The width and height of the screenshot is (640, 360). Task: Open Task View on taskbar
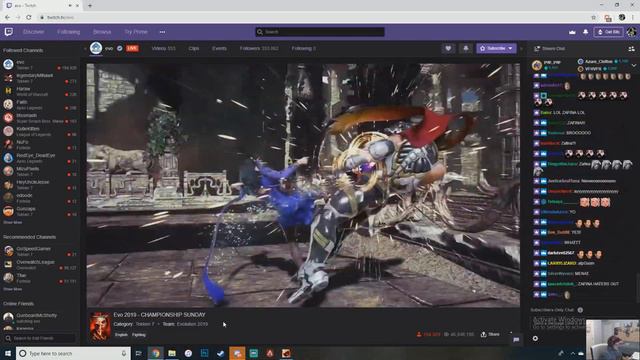click(x=138, y=353)
